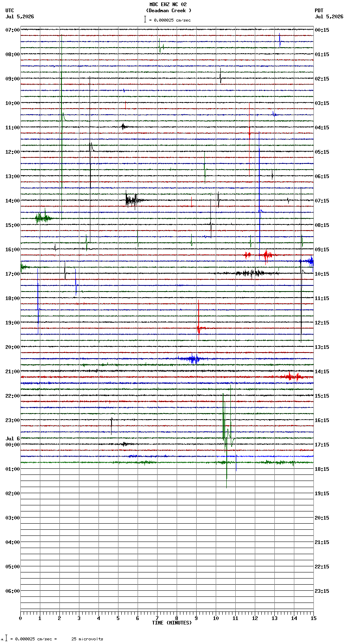
Task: Click the minute 15 tick label on the time axis
Action: point(313,618)
